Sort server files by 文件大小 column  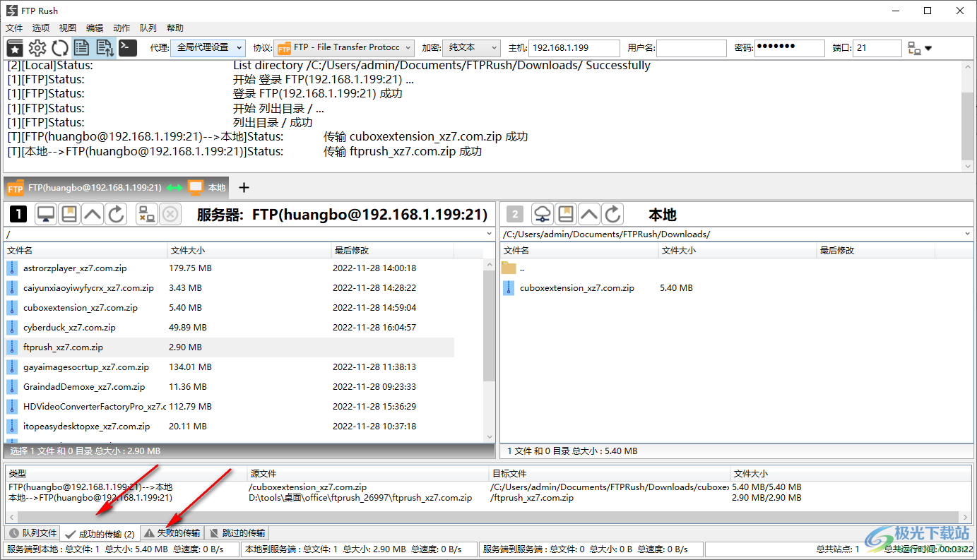coord(249,251)
